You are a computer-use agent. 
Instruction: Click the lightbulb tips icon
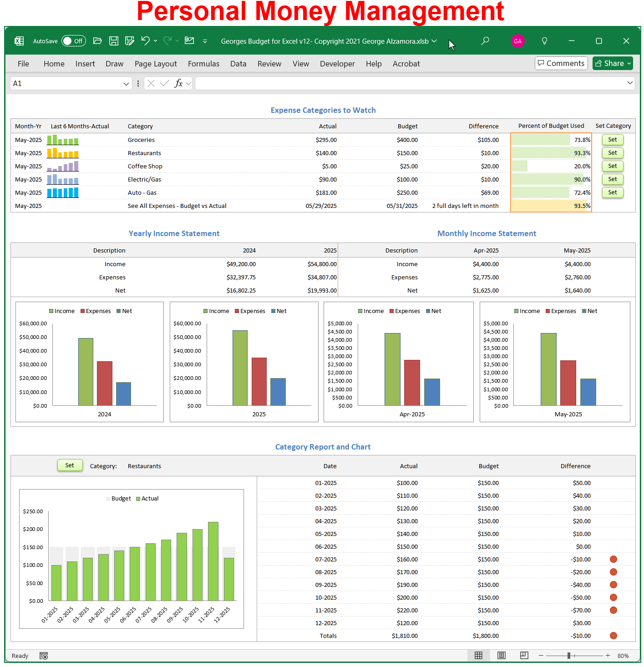pos(544,41)
